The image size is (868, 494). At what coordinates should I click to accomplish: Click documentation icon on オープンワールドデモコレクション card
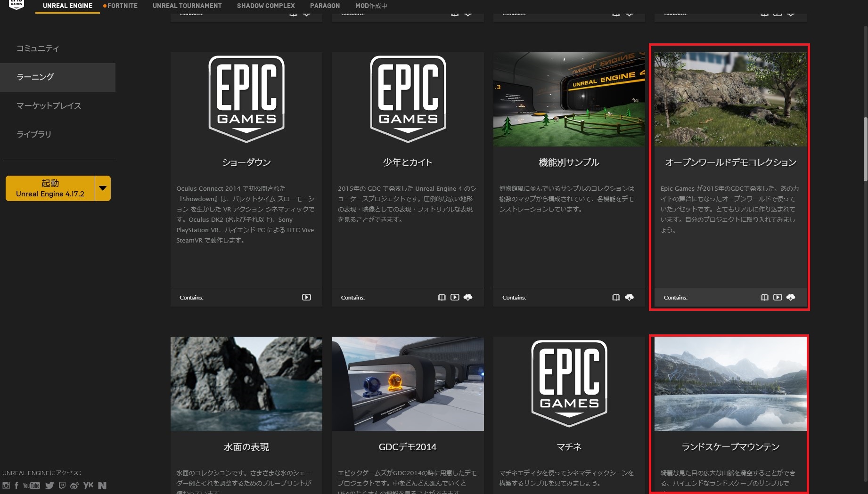(x=764, y=297)
